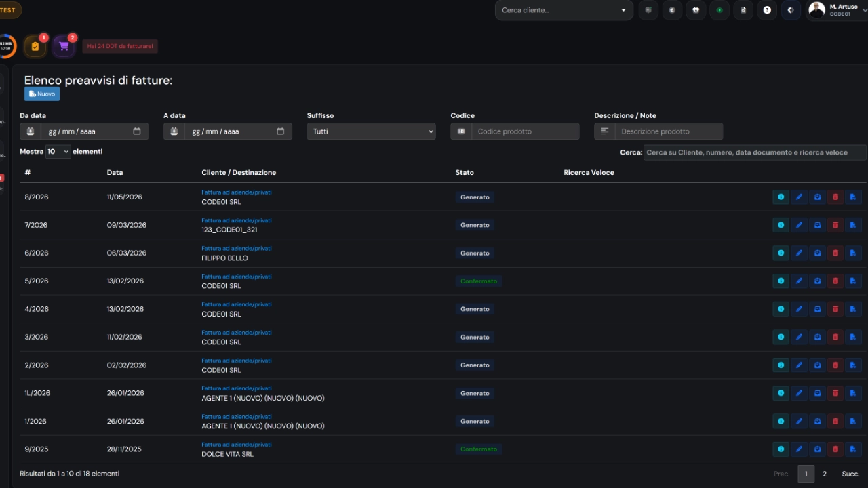This screenshot has width=868, height=488.
Task: Click Generato status of 8/2026
Action: point(475,197)
